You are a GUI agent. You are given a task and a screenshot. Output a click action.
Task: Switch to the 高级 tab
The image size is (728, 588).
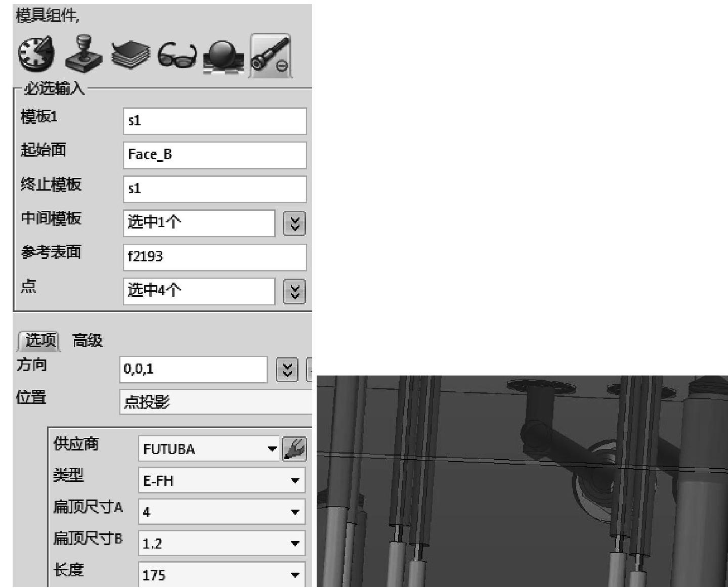88,341
